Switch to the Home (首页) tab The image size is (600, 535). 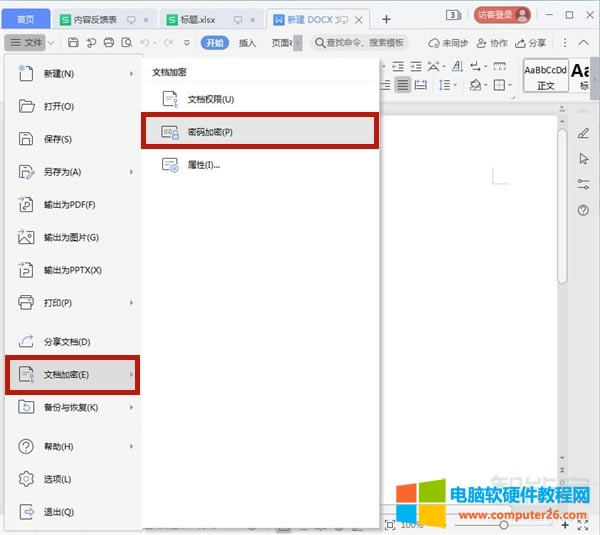click(x=25, y=18)
